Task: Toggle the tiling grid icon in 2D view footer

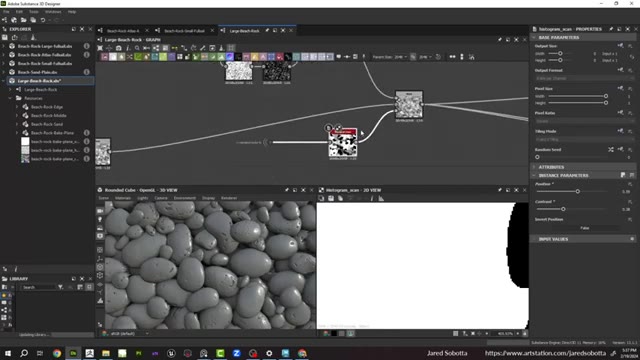Action: pos(456,333)
